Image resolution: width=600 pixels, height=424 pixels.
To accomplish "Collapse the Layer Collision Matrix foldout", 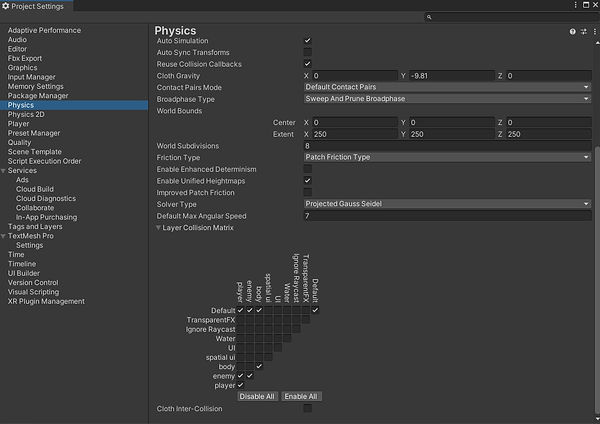I will 158,228.
